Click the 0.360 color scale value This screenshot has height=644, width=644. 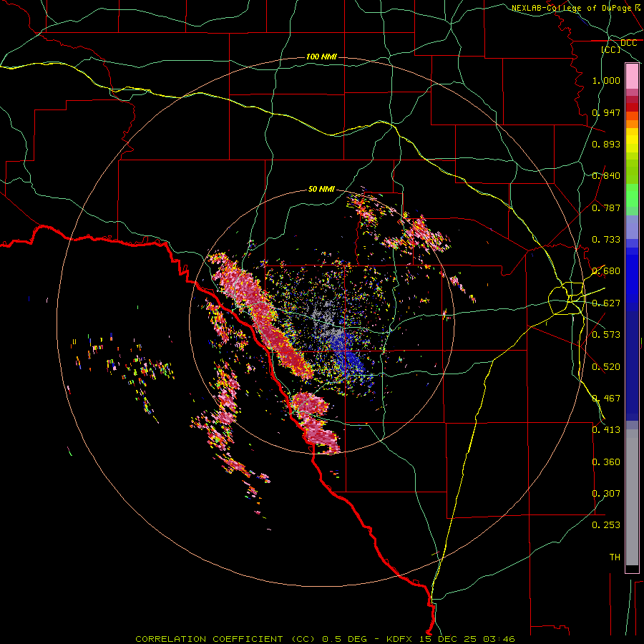pyautogui.click(x=606, y=462)
